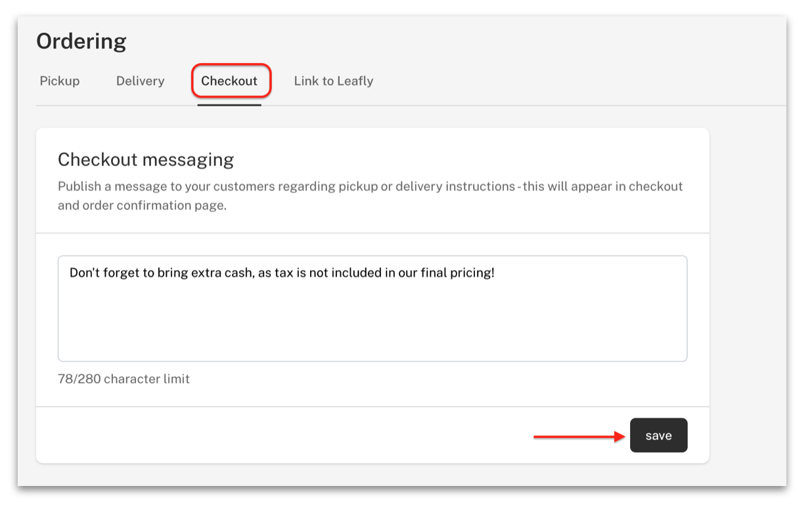The image size is (812, 507).
Task: Place cursor after the word "pricing!"
Action: point(495,273)
